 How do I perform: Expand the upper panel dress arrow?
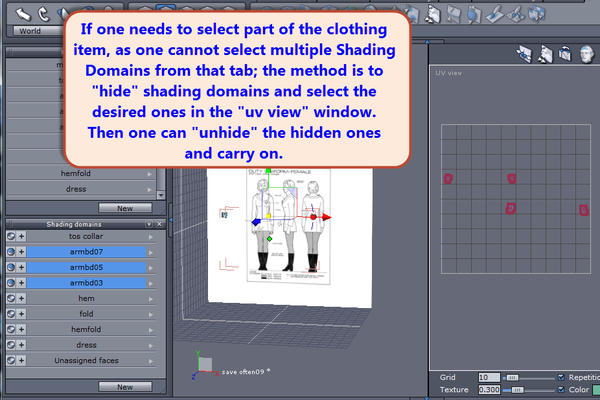tap(150, 189)
